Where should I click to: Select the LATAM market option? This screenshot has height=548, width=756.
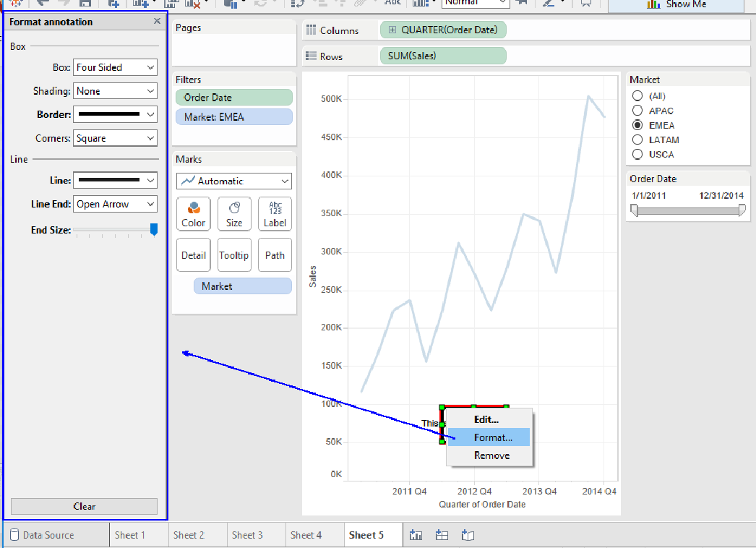tap(637, 140)
